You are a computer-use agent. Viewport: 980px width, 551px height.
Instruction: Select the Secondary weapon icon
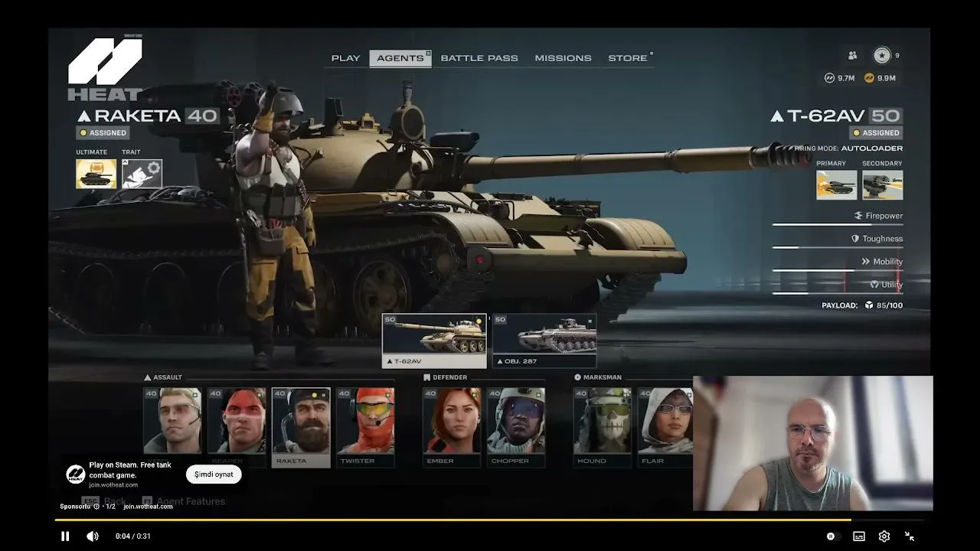883,184
